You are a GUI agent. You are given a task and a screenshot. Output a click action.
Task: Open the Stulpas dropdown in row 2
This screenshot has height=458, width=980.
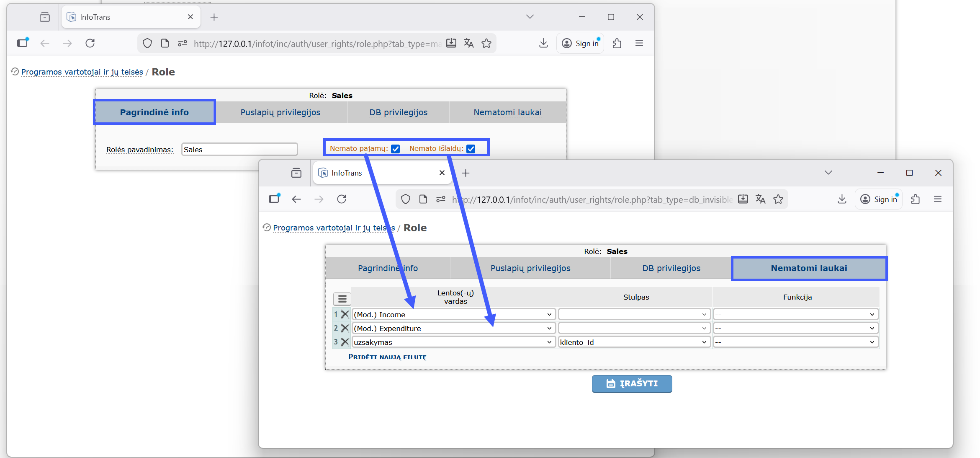pyautogui.click(x=634, y=328)
